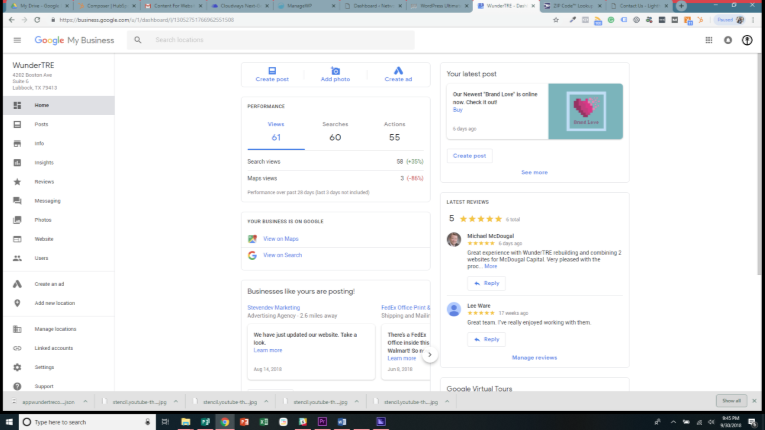Click Manage reviews link
The width and height of the screenshot is (765, 430).
click(534, 358)
